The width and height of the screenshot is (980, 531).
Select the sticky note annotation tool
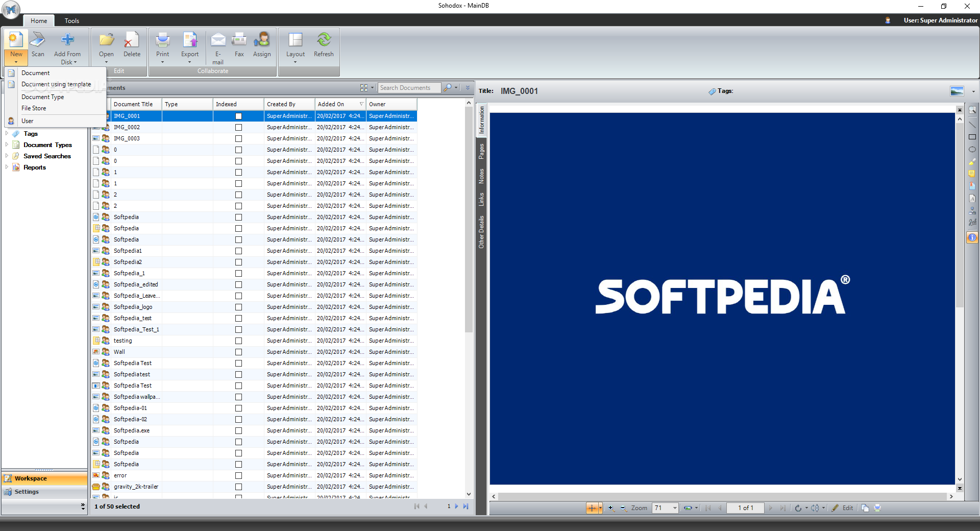click(972, 174)
